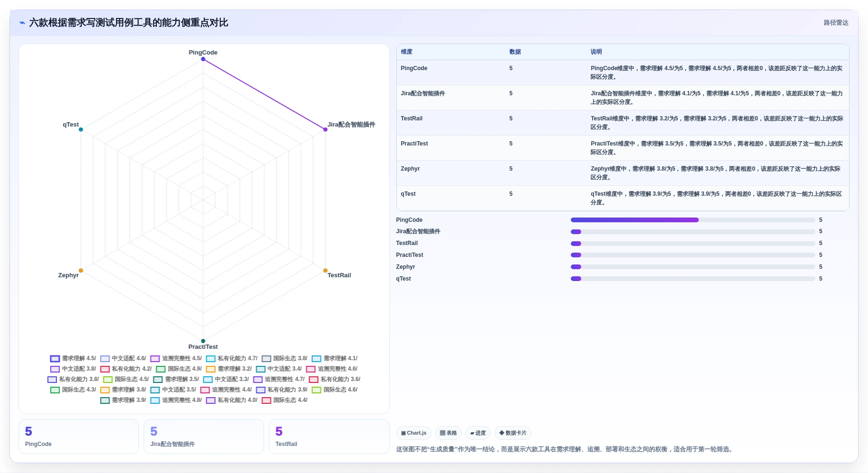The width and height of the screenshot is (868, 473).
Task: Open the TestRail stat card
Action: tap(329, 437)
